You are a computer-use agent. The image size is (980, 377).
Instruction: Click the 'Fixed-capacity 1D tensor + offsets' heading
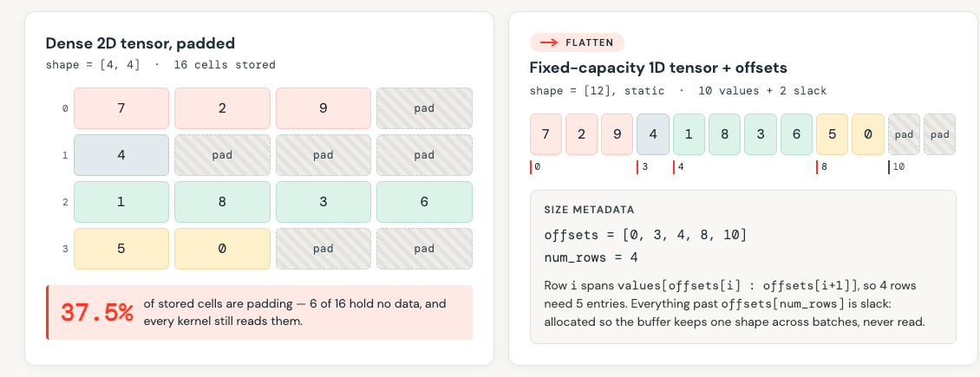(x=658, y=68)
